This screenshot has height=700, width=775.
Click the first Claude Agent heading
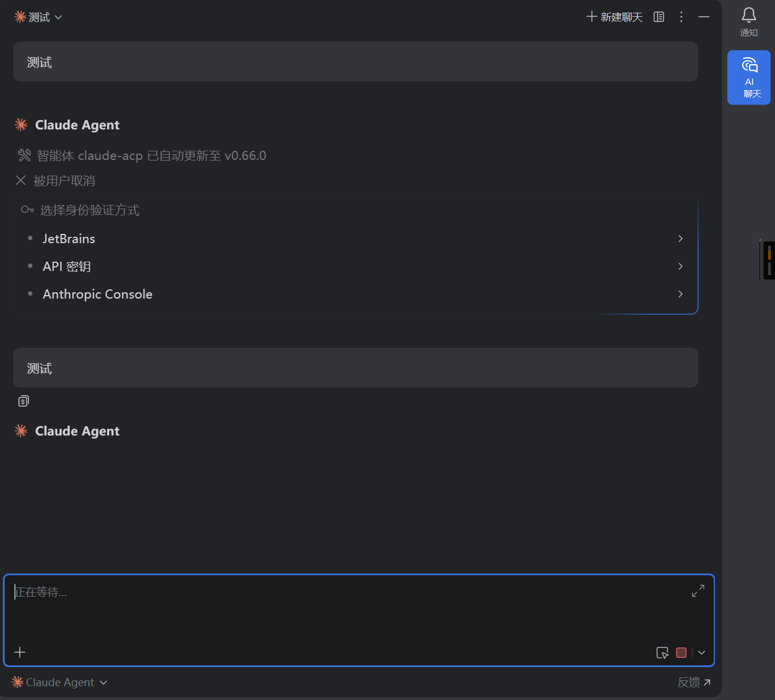[x=77, y=125]
